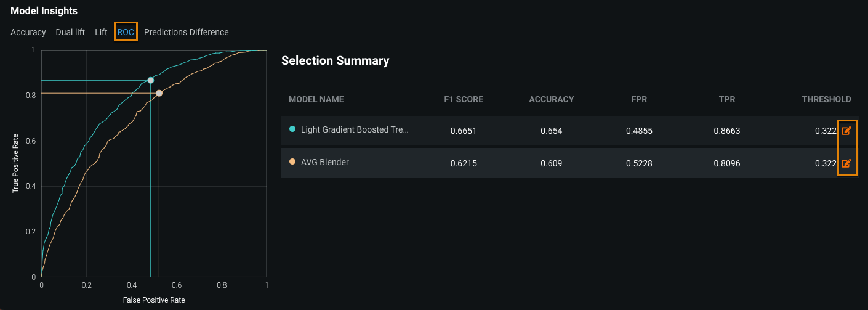Click the MODEL NAME column header
Viewport: 868px width, 310px height.
pos(316,99)
